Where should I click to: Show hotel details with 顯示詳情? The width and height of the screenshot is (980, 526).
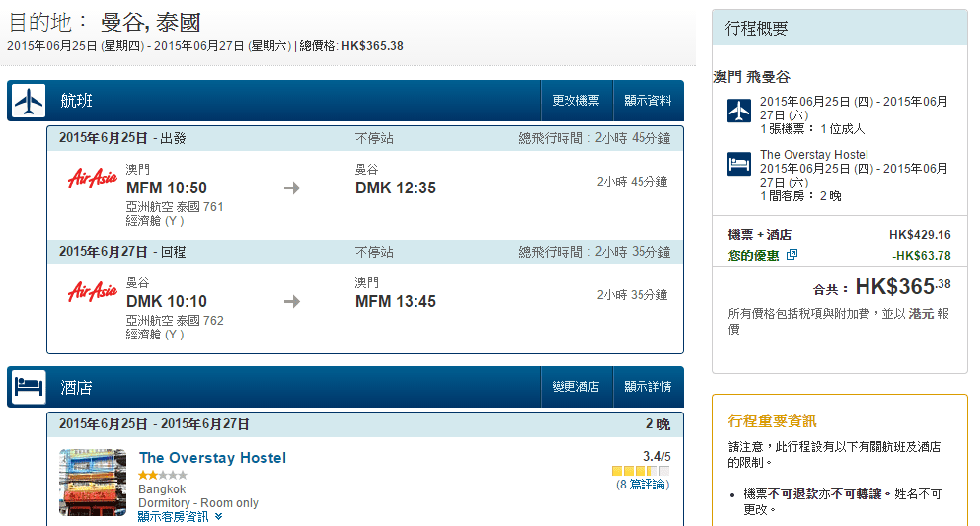click(647, 387)
